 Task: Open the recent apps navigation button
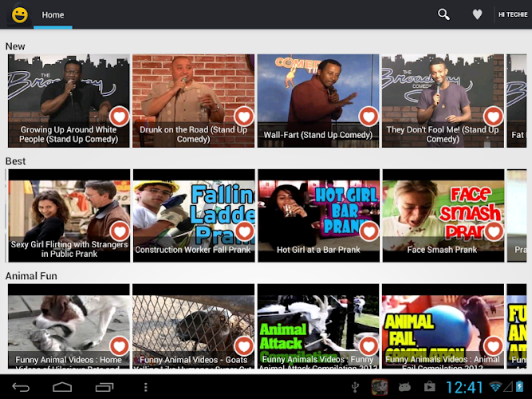(104, 388)
